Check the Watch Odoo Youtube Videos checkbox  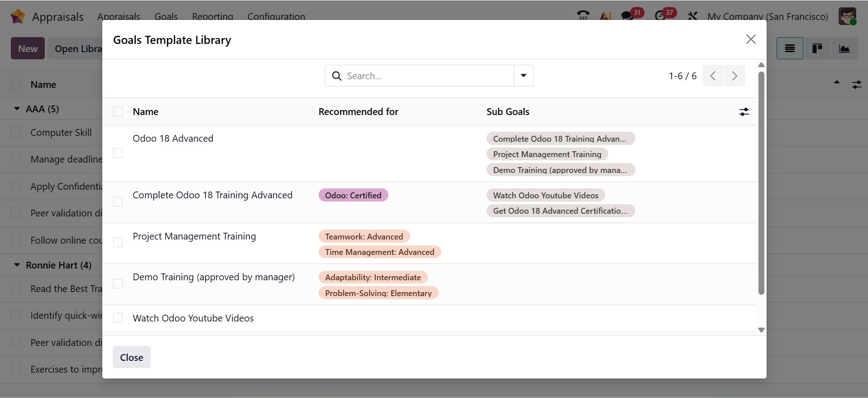(x=118, y=318)
